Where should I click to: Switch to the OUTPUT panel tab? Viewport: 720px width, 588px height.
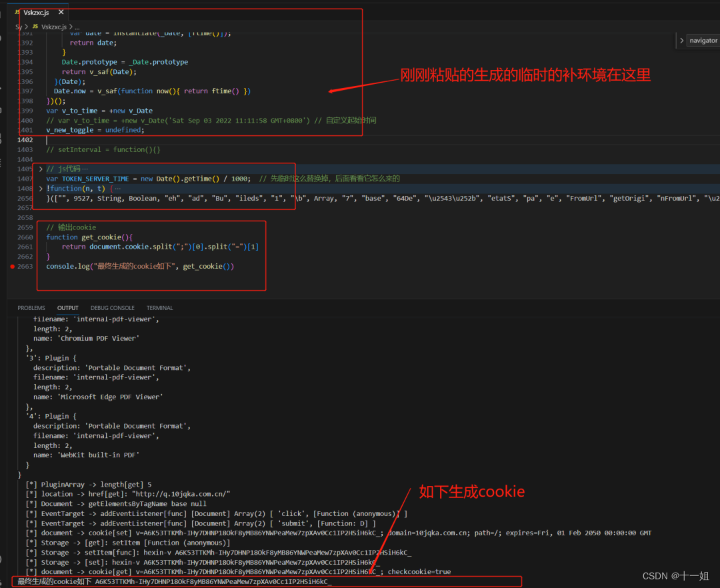click(x=67, y=308)
